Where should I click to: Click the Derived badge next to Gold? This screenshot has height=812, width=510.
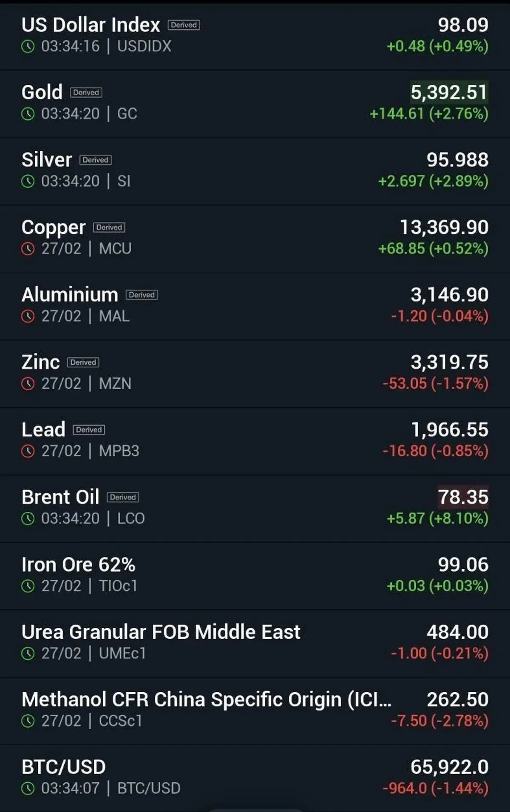[86, 93]
